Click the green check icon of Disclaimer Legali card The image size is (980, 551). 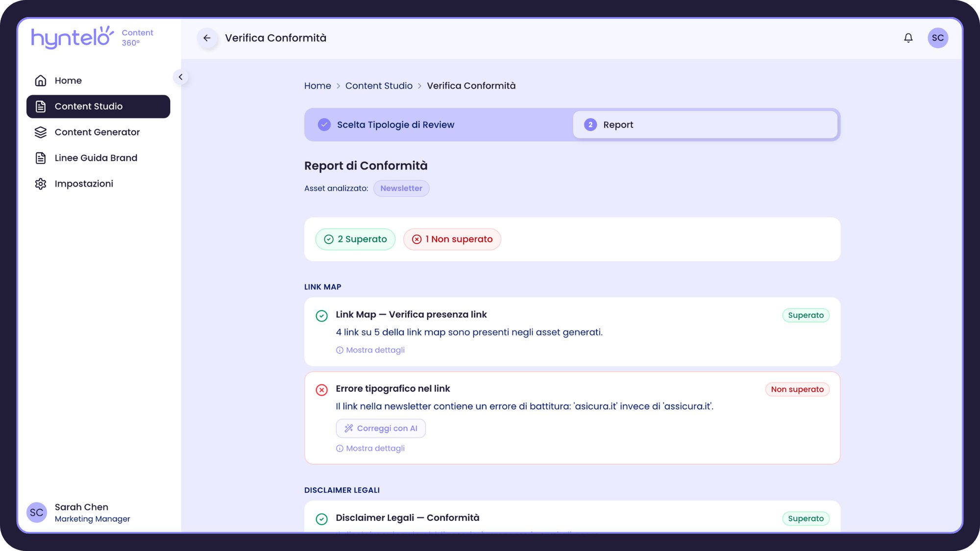pyautogui.click(x=321, y=519)
